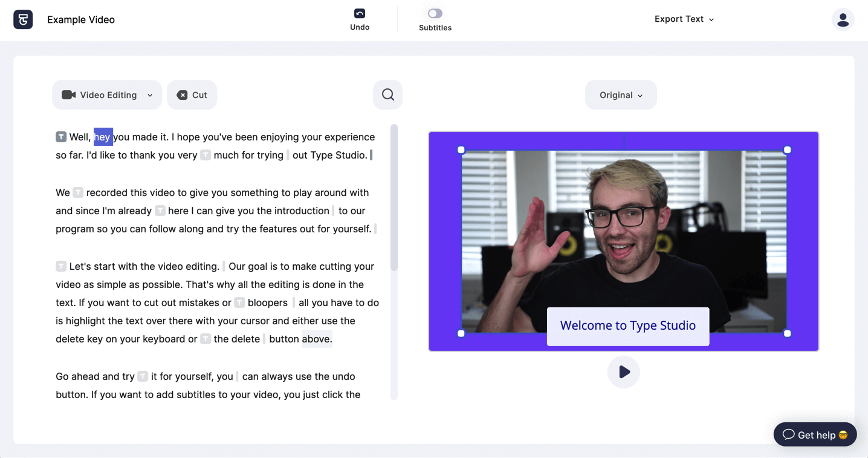Screen dimensions: 868x458
Task: Click the "Example Video" project title
Action: click(x=81, y=19)
